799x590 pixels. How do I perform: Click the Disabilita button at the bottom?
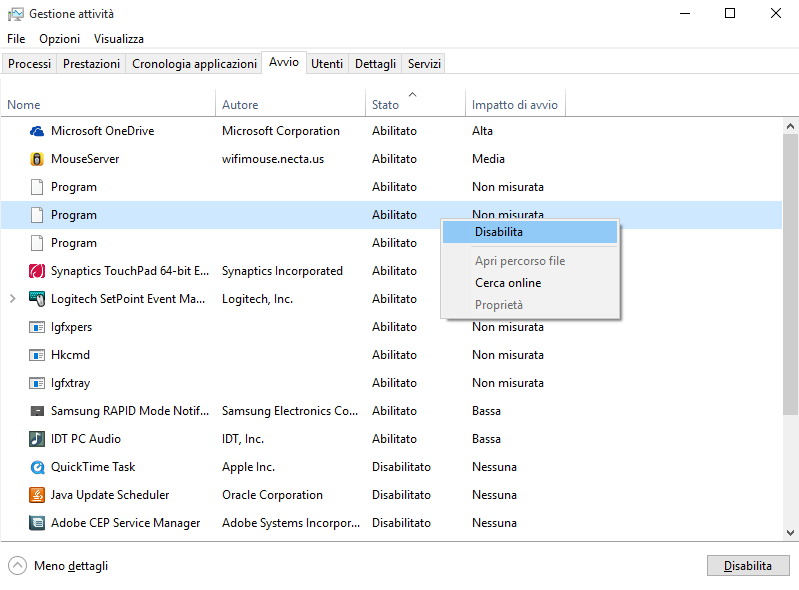pyautogui.click(x=748, y=566)
